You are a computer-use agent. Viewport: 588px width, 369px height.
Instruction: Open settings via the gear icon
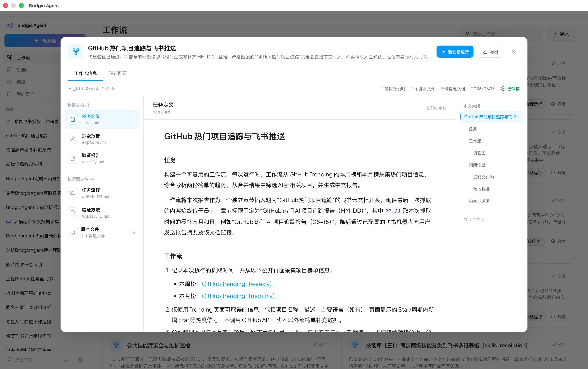[80, 360]
